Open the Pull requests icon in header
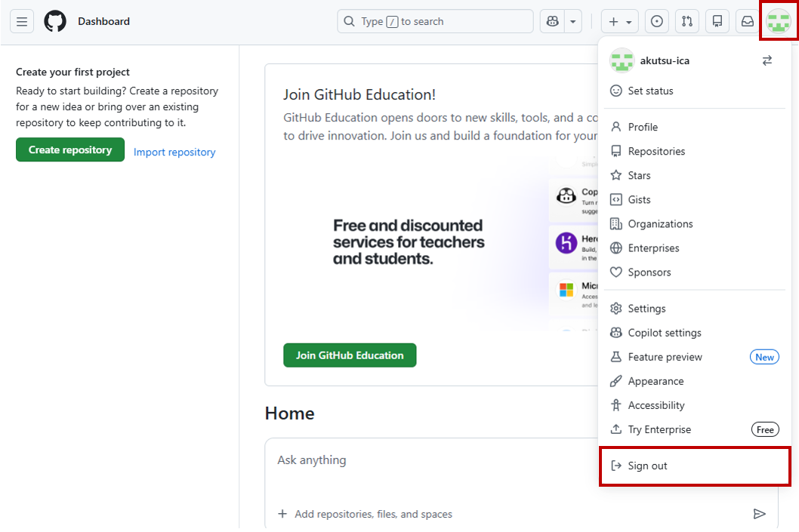 point(687,22)
